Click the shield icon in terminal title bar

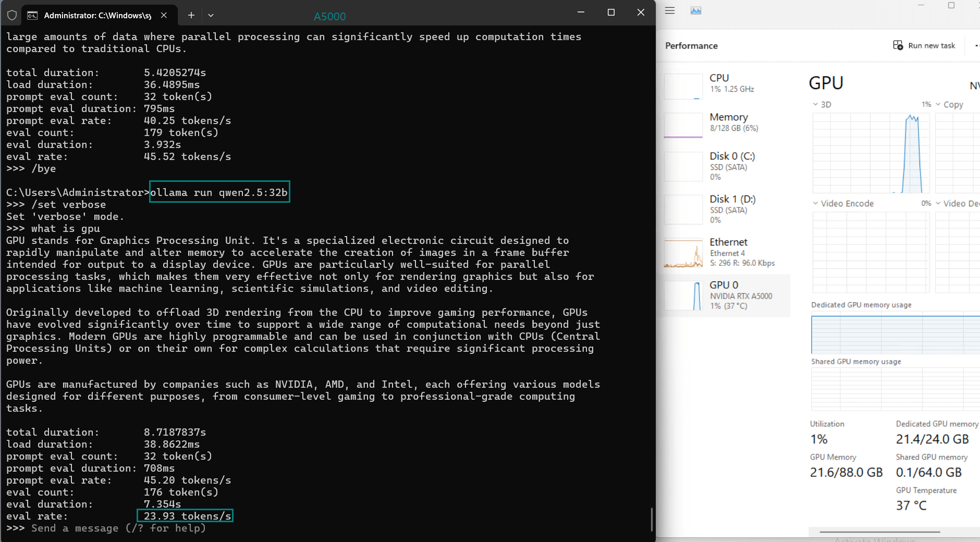click(x=12, y=15)
